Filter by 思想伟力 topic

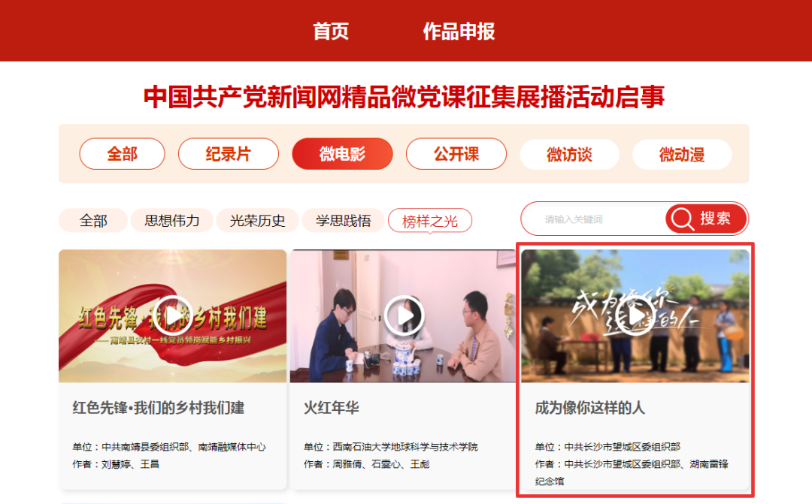pos(172,220)
